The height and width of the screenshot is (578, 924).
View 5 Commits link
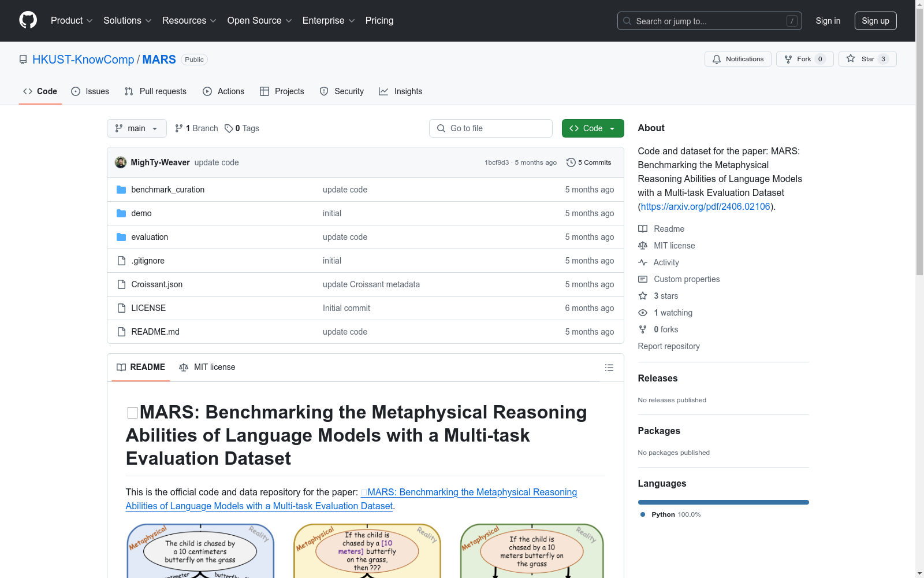coord(589,162)
